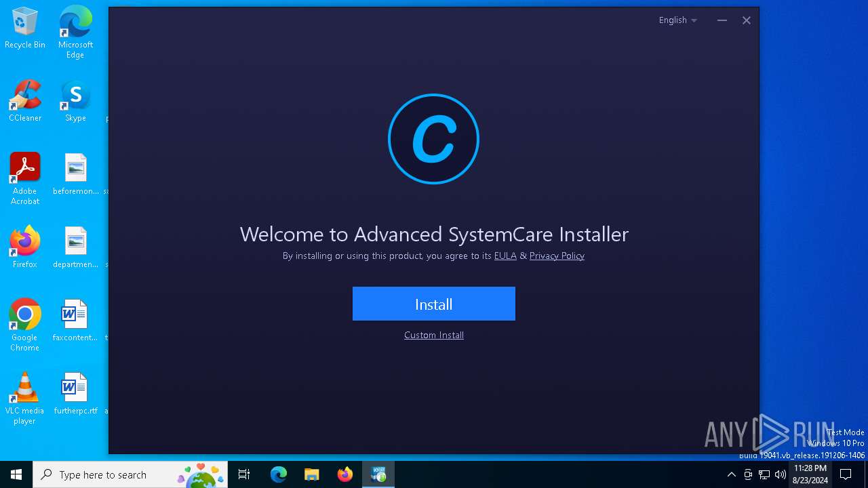
Task: Minimize the Advanced SystemCare installer window
Action: click(x=722, y=20)
